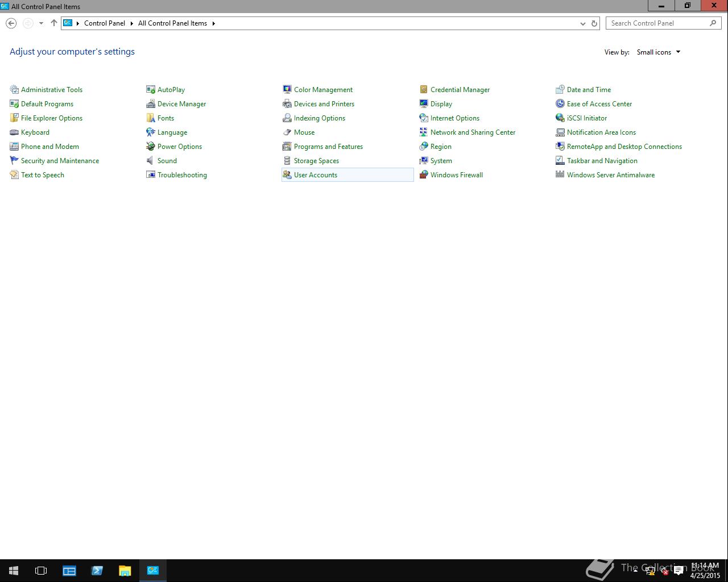Viewport: 728px width, 582px height.
Task: Expand the All Control Panel Items breadcrumb arrow
Action: [x=214, y=23]
